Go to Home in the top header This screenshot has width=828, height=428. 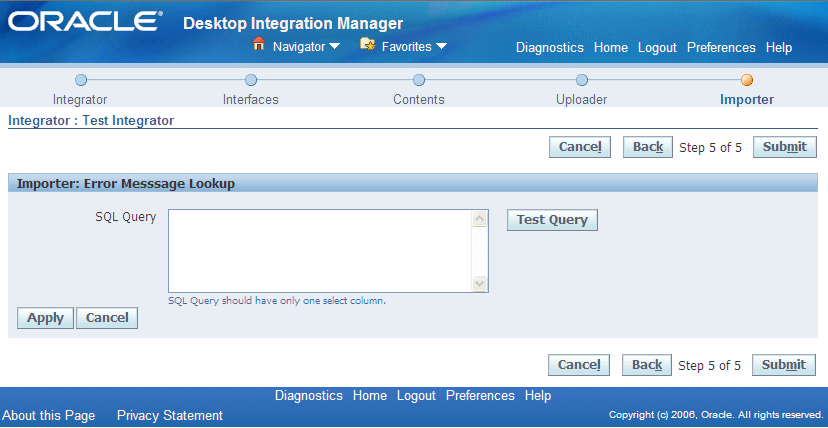(x=611, y=47)
